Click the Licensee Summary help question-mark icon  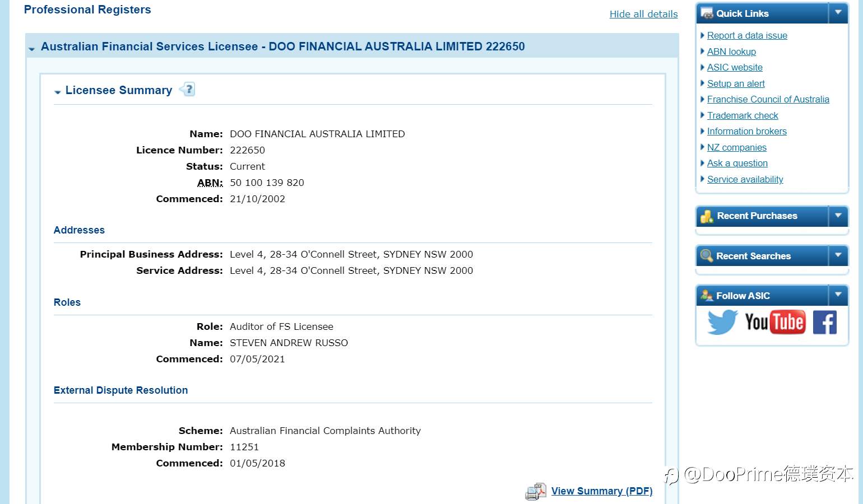tap(188, 90)
